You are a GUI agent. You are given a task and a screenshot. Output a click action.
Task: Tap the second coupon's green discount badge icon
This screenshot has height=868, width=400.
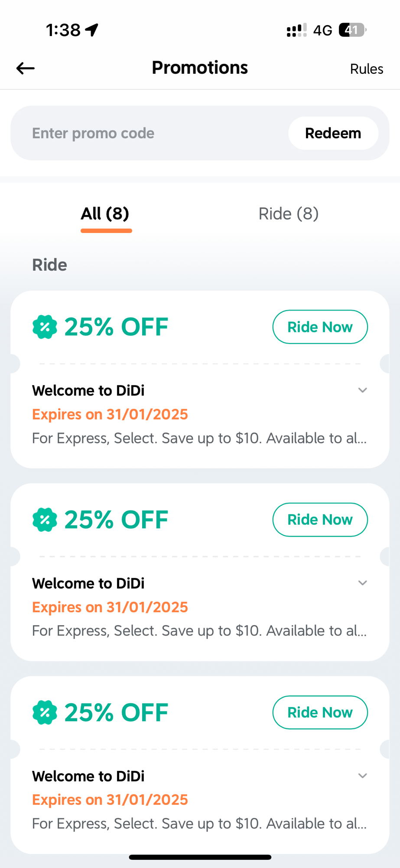pyautogui.click(x=45, y=520)
